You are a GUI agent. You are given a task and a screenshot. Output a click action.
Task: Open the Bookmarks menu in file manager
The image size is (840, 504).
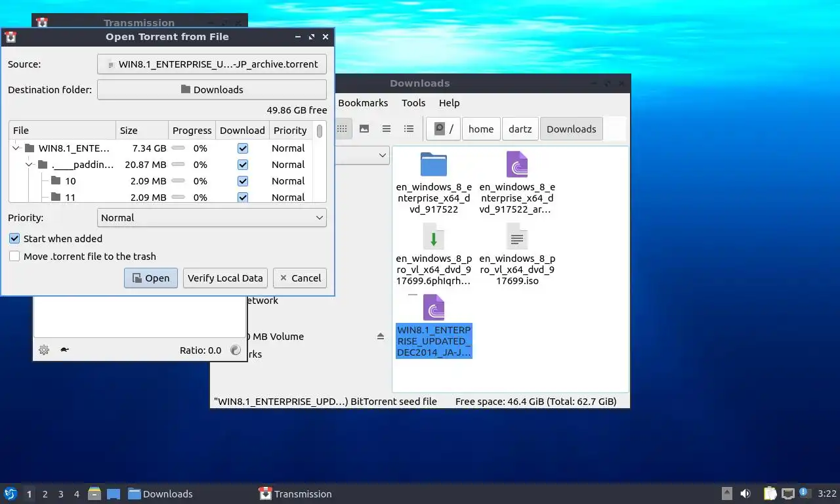click(363, 102)
